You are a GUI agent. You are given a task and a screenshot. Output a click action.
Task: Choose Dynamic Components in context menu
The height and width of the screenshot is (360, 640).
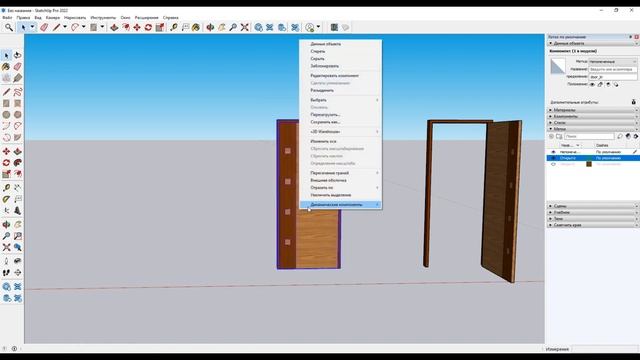[341, 204]
